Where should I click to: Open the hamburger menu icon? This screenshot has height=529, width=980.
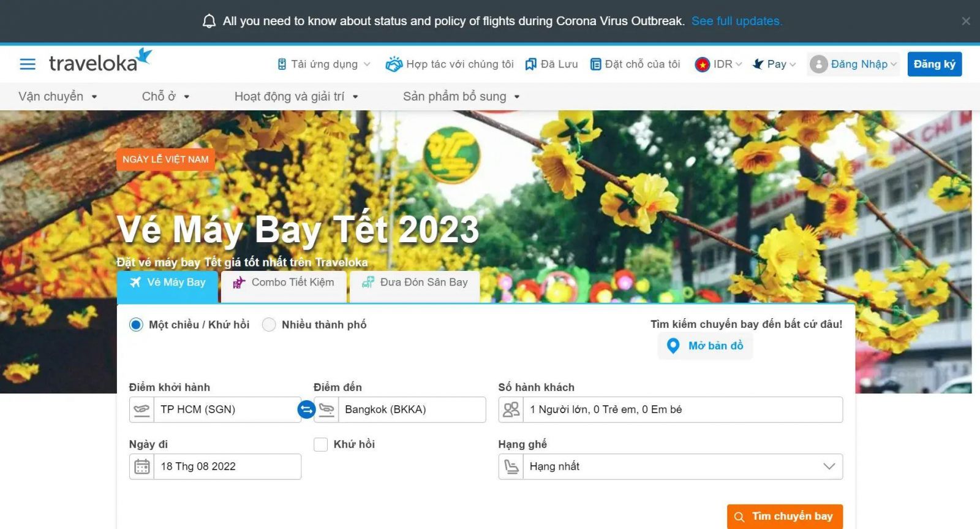(x=28, y=64)
